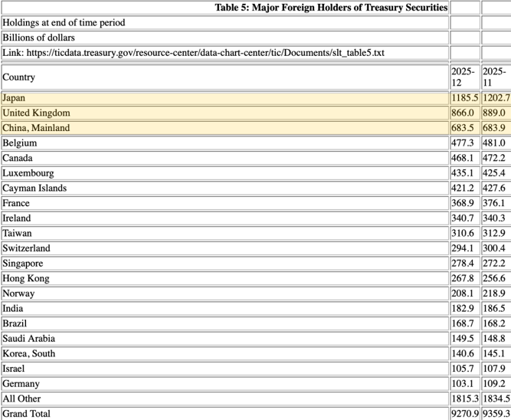Image resolution: width=511 pixels, height=420 pixels.
Task: Click the 2025-12 column header
Action: pos(464,77)
